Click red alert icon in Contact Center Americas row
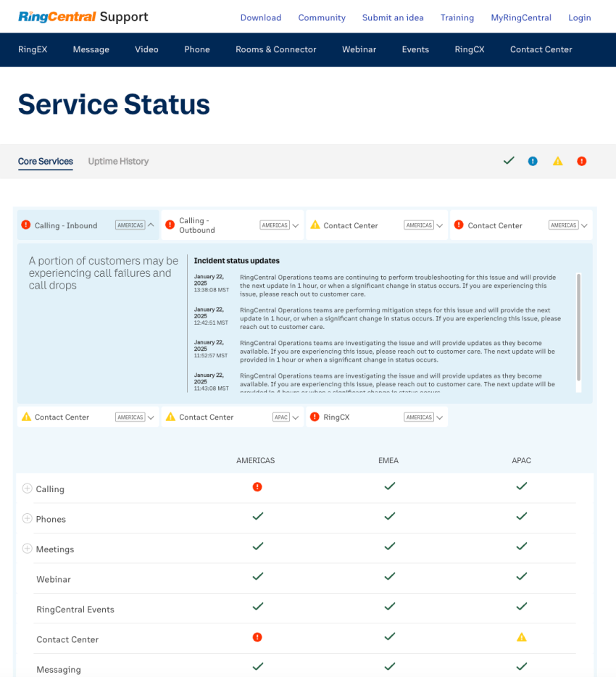Image resolution: width=616 pixels, height=677 pixels. tap(257, 637)
